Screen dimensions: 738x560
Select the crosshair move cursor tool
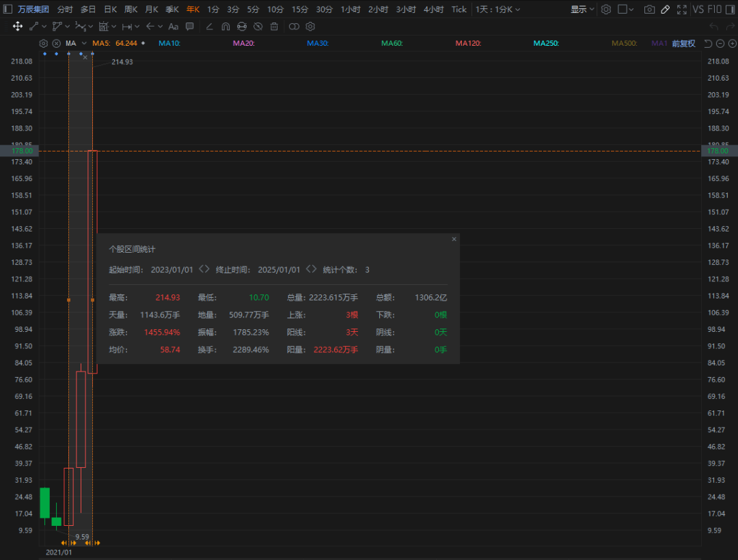pyautogui.click(x=18, y=26)
